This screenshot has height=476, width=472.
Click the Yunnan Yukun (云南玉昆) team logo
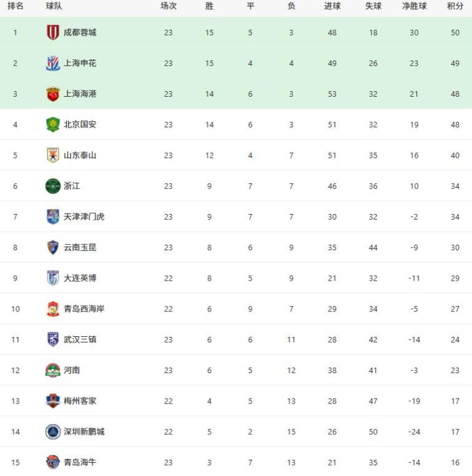coord(53,247)
